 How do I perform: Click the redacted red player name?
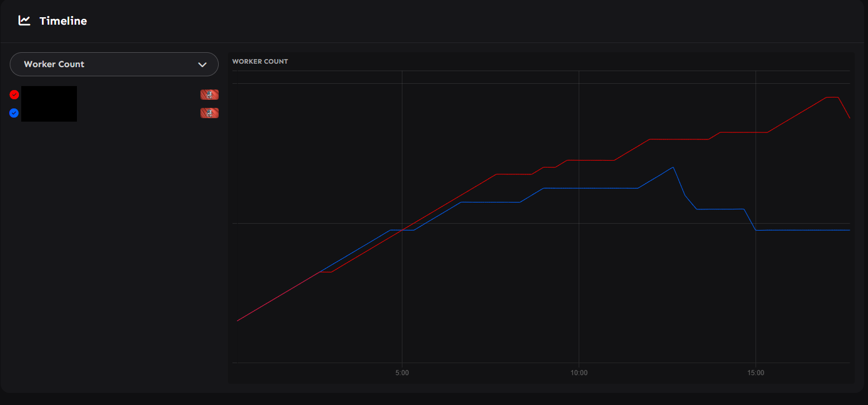point(49,95)
